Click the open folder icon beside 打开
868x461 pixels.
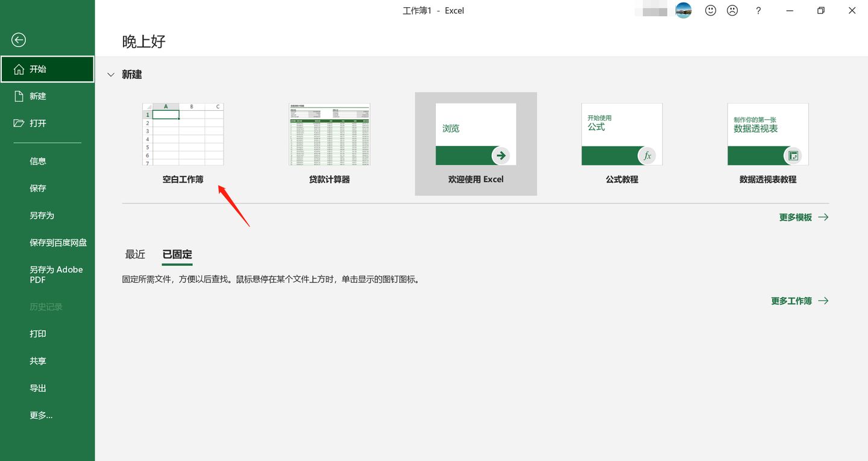[19, 124]
